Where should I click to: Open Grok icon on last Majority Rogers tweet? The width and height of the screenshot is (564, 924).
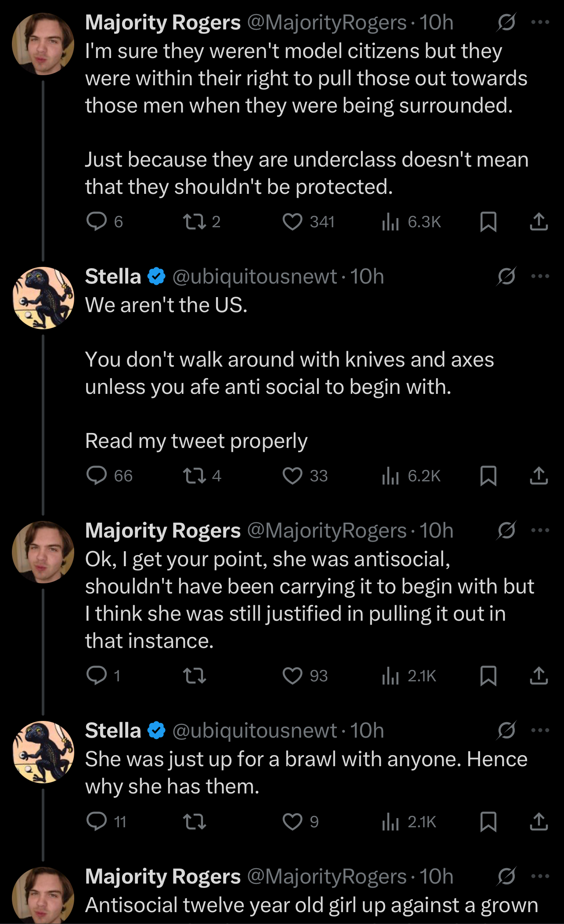(x=506, y=876)
